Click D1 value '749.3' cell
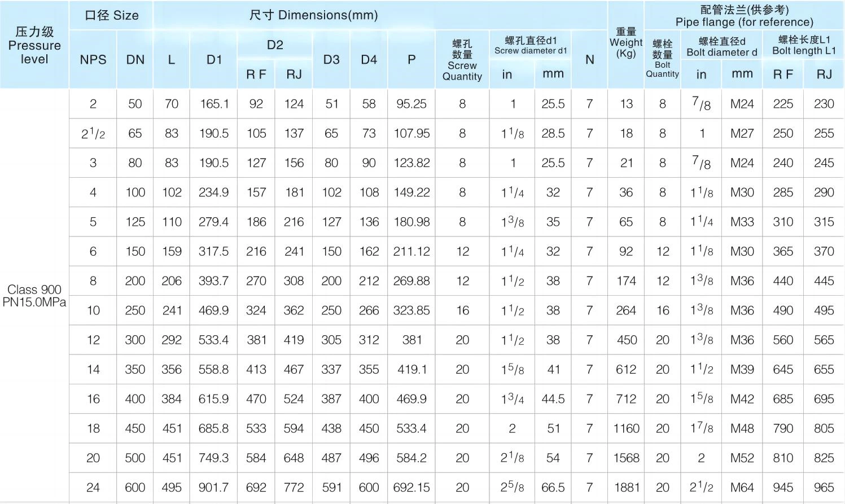 tap(214, 458)
